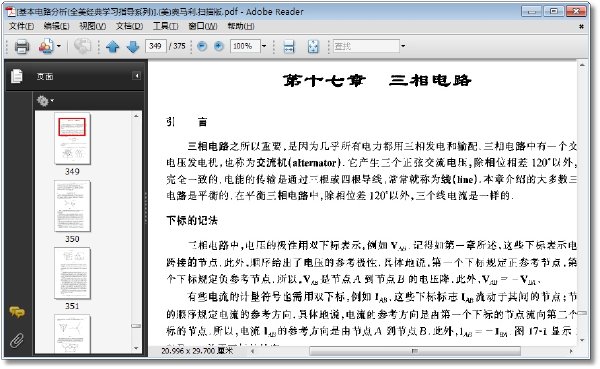Image resolution: width=600 pixels, height=369 pixels.
Task: Click thumbnail panel scroll up arrow
Action: [136, 116]
